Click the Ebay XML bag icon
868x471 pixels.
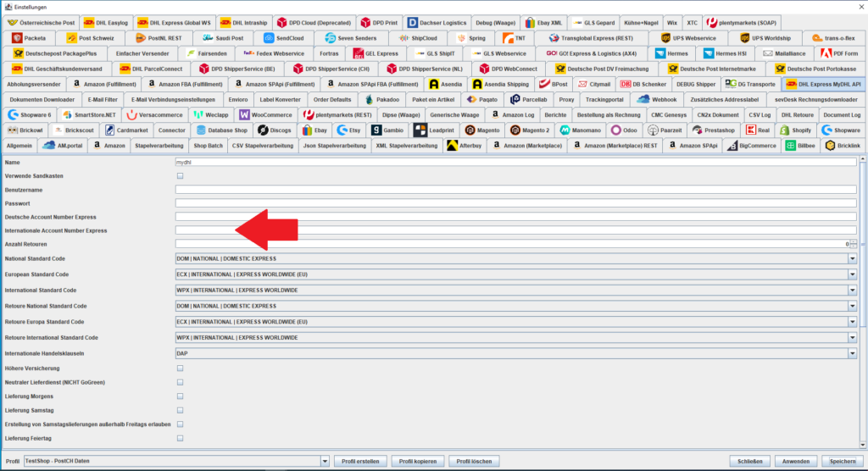(x=530, y=23)
